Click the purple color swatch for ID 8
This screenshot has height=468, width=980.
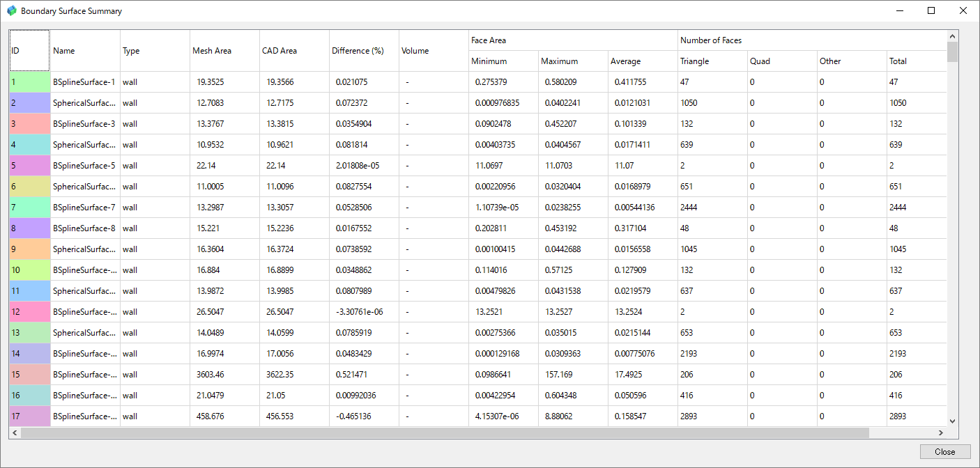[x=30, y=228]
